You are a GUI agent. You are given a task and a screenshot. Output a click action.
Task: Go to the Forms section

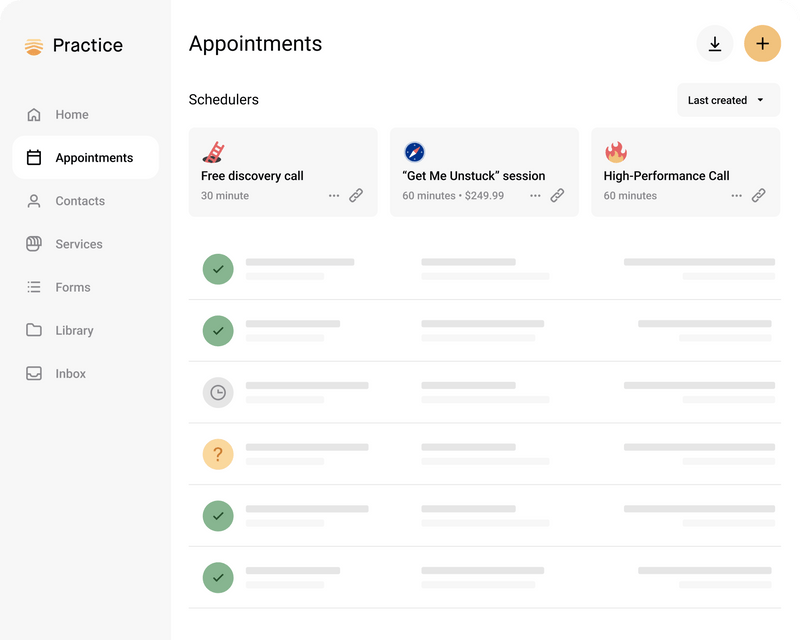coord(73,287)
